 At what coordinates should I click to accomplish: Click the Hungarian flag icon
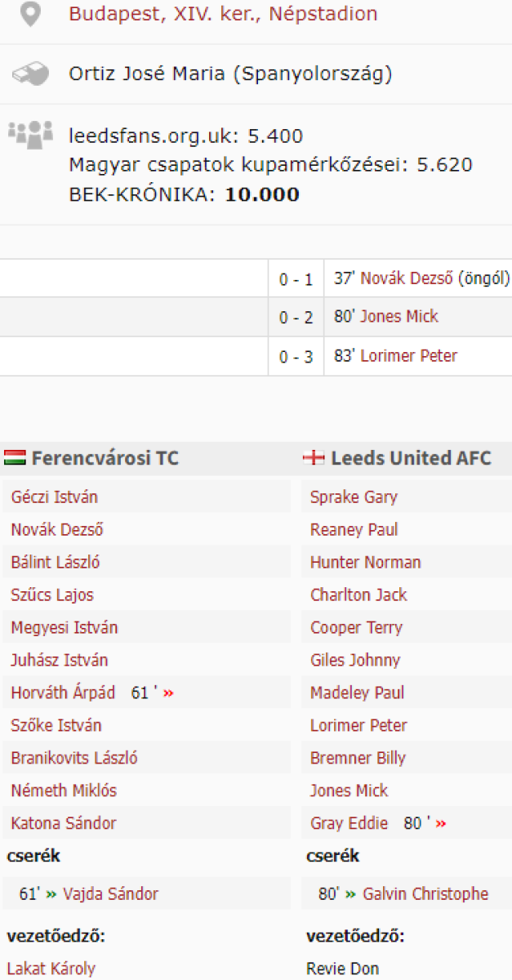[15, 458]
